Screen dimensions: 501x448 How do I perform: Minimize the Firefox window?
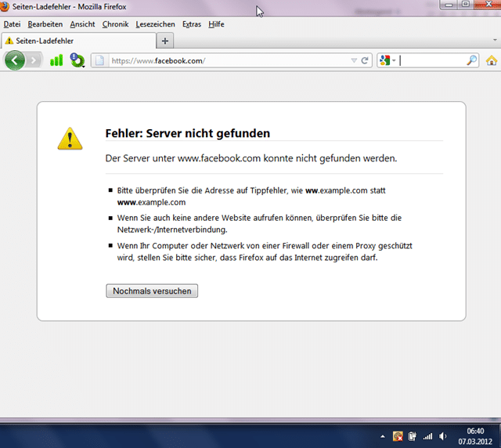[449, 5]
